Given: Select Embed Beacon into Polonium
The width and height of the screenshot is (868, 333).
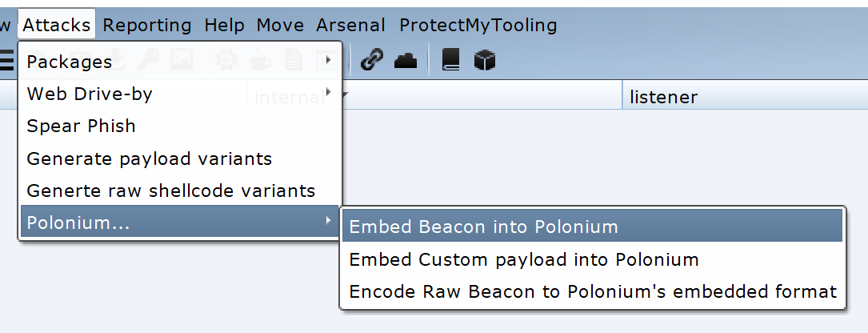Looking at the screenshot, I should (484, 227).
